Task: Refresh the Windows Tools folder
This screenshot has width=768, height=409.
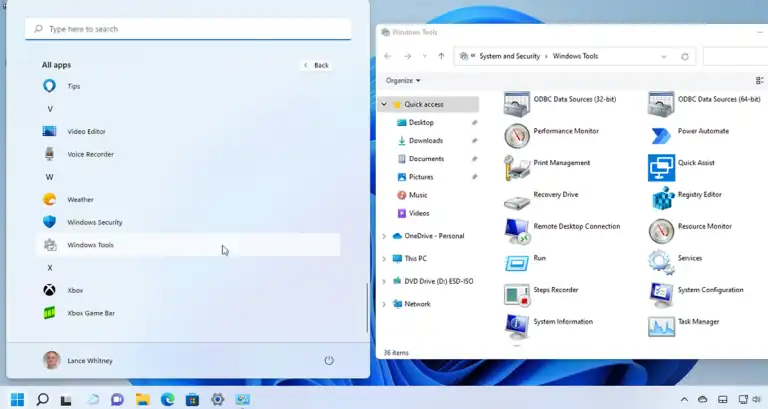Action: click(x=685, y=56)
